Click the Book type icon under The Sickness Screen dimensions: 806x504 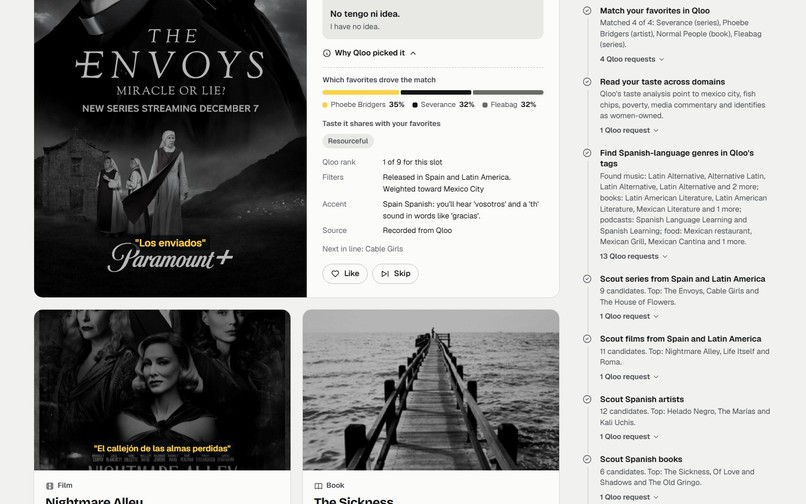tap(318, 485)
